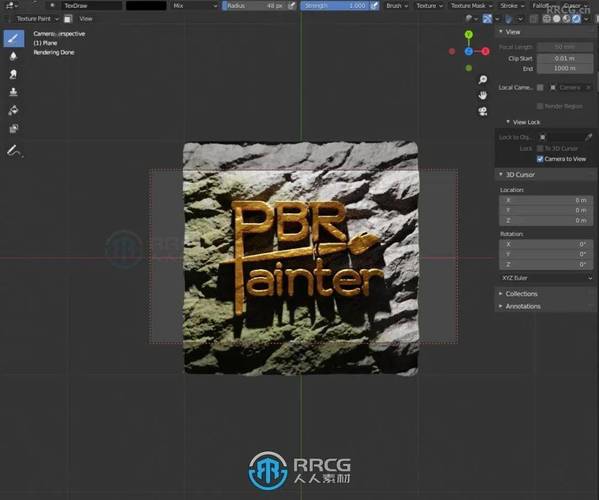The height and width of the screenshot is (500, 599).
Task: Switch to wireframe shading mode
Action: pyautogui.click(x=547, y=19)
